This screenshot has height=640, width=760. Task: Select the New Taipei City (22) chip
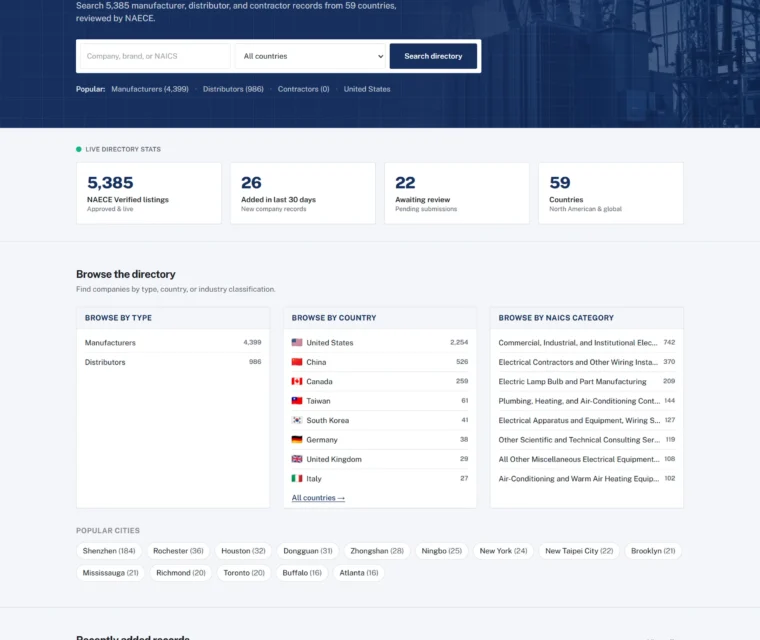[x=579, y=551]
